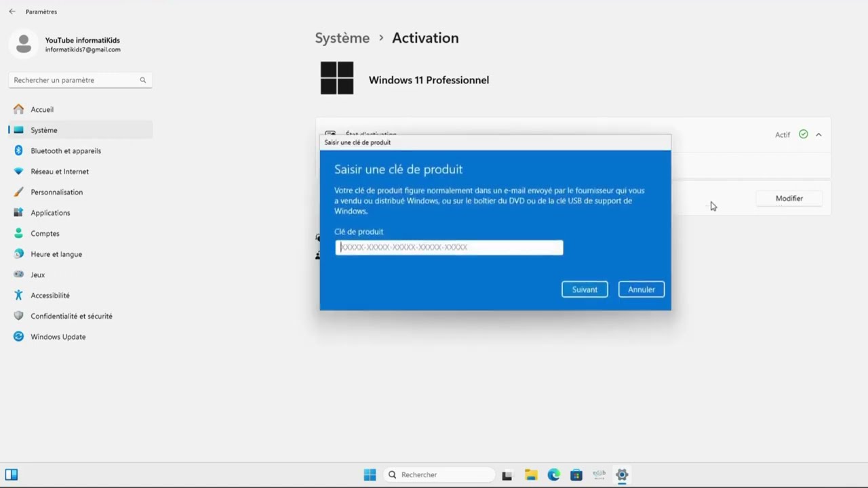Open the widgets button on taskbar left
Viewport: 868px width, 488px height.
coord(12,475)
